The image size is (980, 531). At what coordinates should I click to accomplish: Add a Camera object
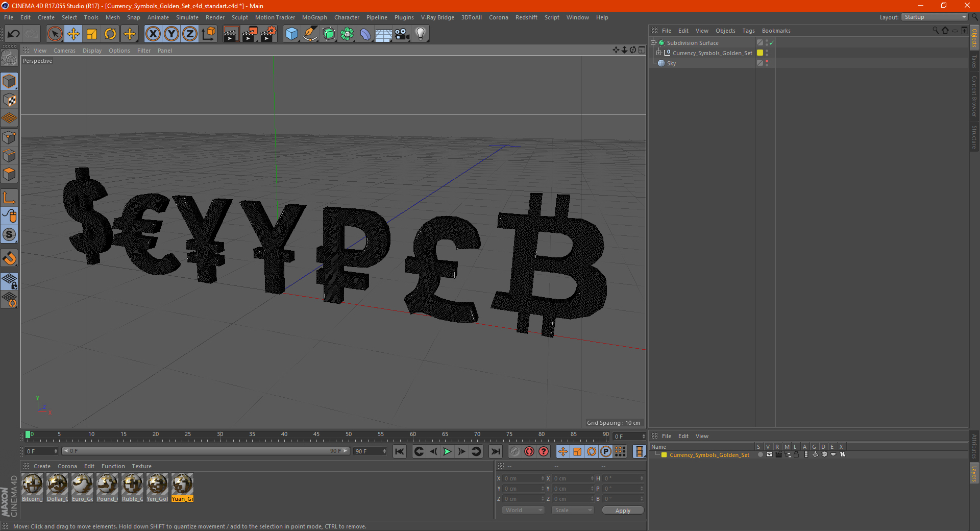click(402, 34)
